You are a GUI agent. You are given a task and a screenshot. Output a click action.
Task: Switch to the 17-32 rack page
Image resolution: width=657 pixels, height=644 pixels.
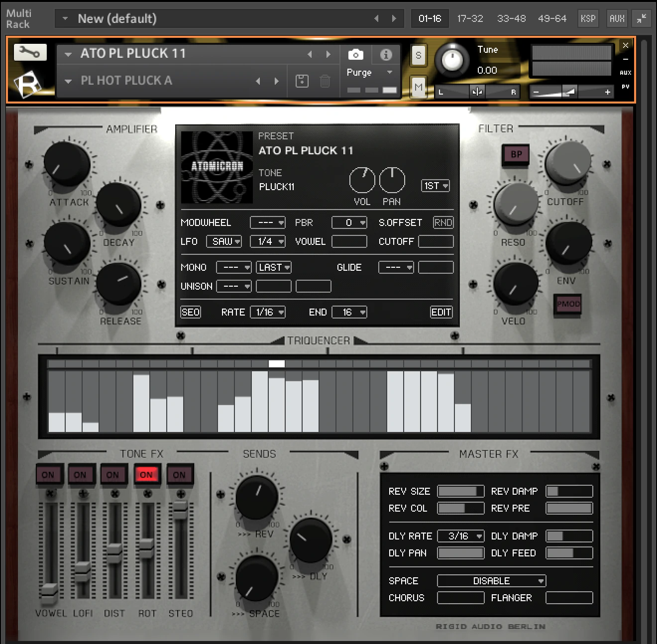[470, 18]
